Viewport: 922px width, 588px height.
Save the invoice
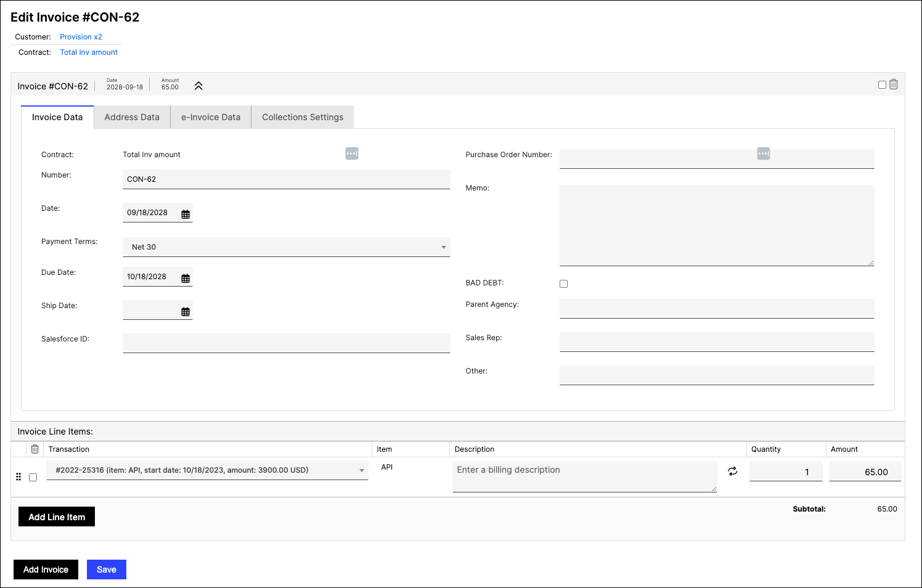pos(107,570)
